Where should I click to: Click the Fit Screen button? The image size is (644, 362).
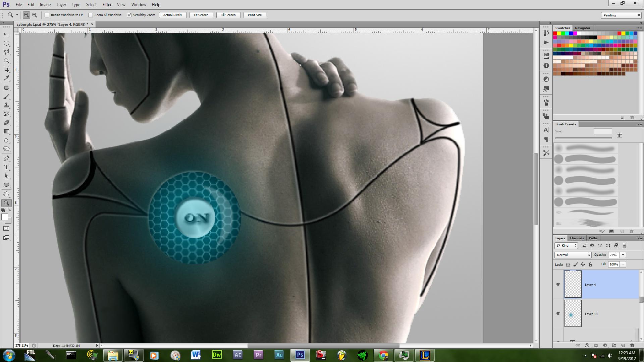point(201,15)
